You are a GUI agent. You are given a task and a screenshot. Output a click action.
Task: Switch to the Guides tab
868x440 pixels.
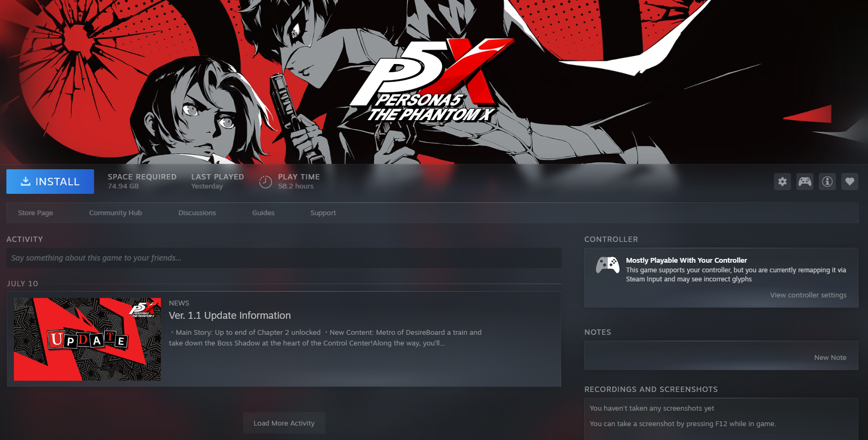[x=263, y=213]
